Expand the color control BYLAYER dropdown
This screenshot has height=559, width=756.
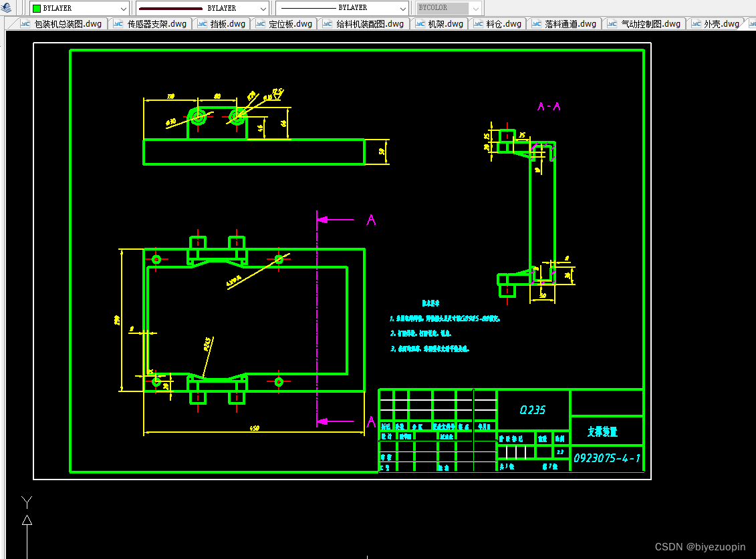[x=124, y=8]
